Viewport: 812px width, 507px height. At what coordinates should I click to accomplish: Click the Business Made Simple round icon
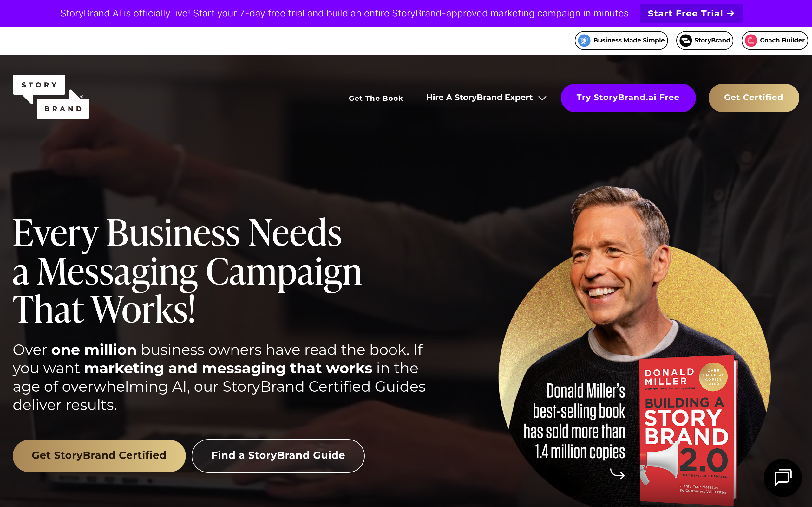click(x=584, y=41)
